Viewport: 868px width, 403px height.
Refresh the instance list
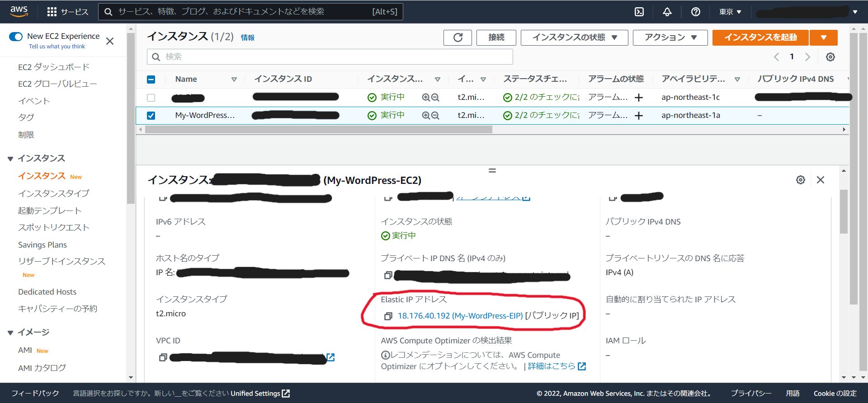pos(458,37)
